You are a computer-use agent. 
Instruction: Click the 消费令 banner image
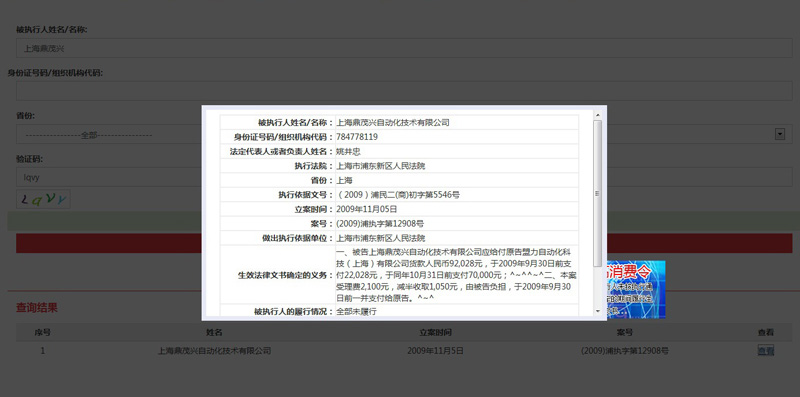coord(636,289)
